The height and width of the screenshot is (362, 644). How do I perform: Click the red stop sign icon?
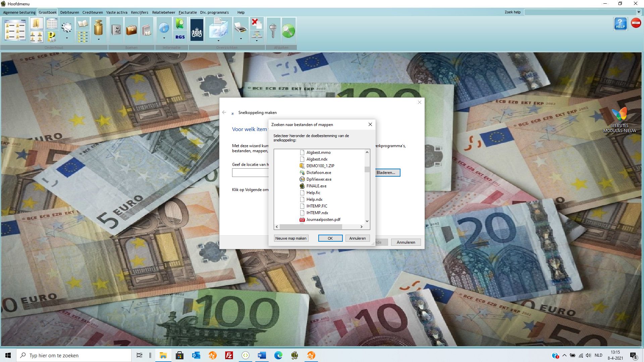636,23
